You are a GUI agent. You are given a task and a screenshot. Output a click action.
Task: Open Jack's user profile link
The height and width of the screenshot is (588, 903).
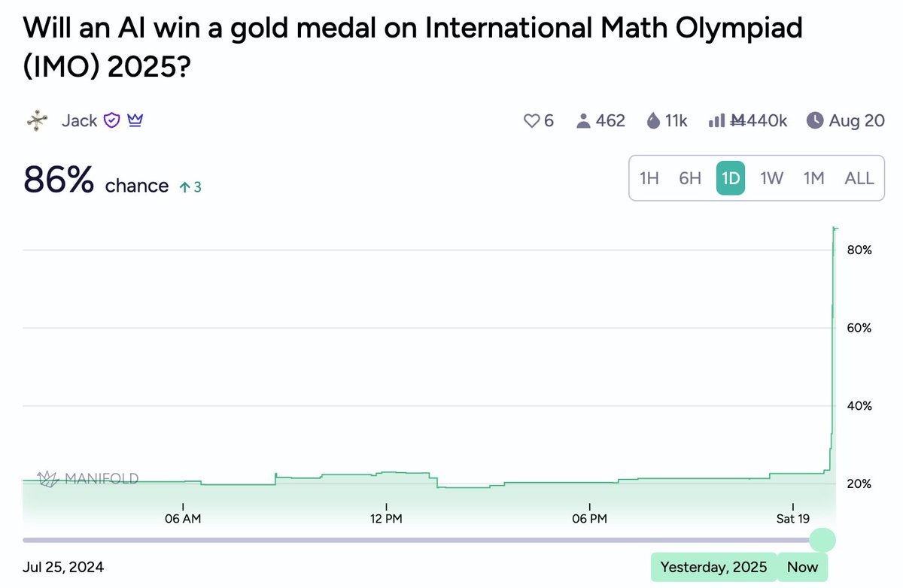tap(79, 120)
